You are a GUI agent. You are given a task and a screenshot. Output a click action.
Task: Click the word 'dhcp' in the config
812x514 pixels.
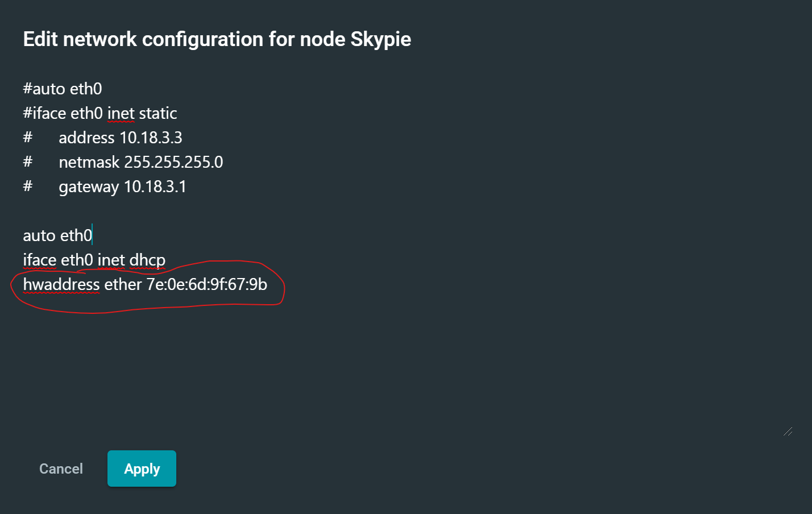tap(147, 260)
